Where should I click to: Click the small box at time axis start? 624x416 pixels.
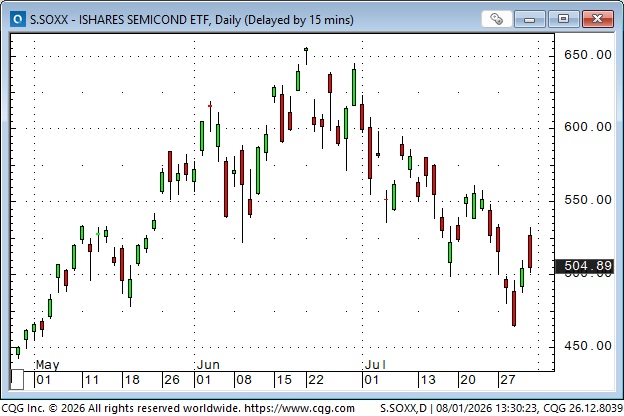coord(17,380)
